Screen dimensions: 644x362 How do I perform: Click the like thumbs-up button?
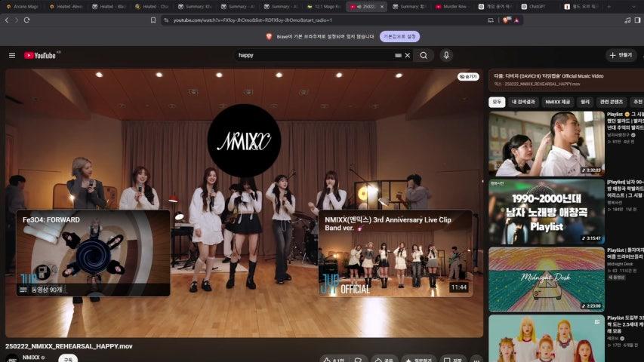334,359
